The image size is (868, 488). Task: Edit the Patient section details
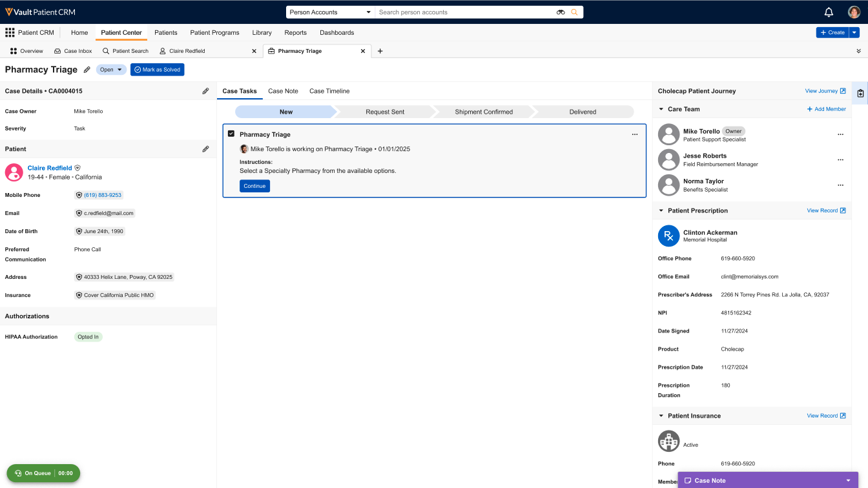pyautogui.click(x=205, y=149)
